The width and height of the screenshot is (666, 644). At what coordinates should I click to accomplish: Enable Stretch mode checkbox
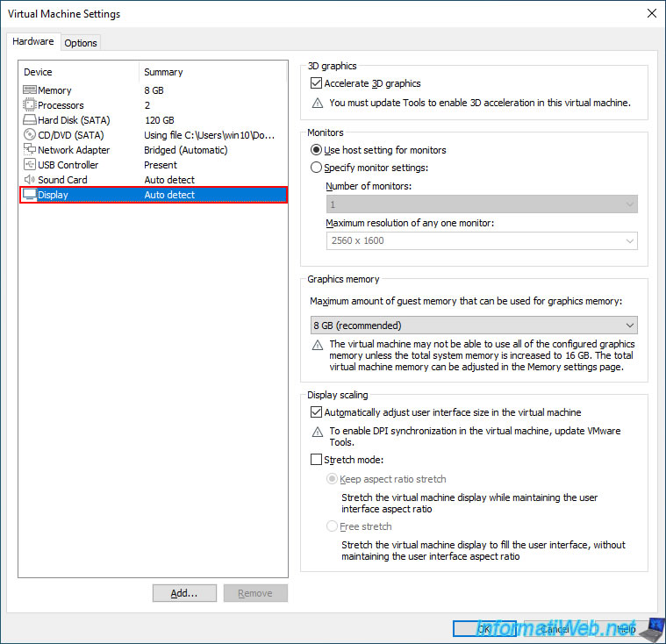click(316, 460)
